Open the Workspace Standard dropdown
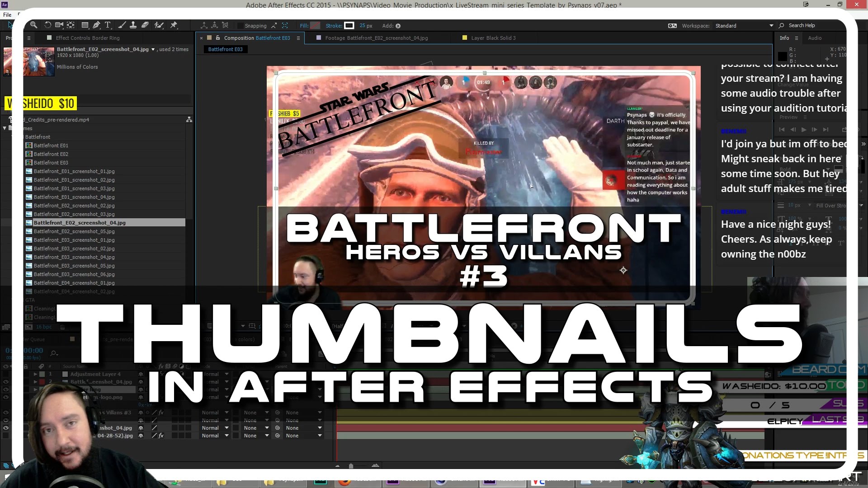 tap(744, 26)
